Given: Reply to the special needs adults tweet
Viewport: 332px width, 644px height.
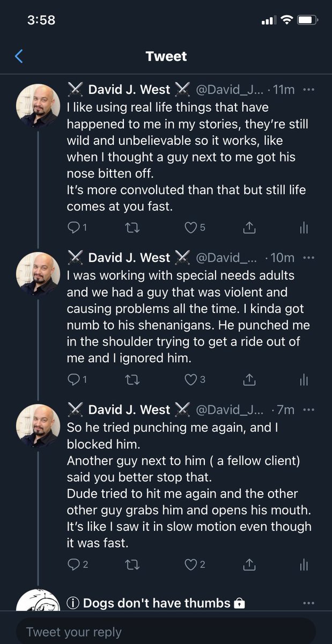Looking at the screenshot, I should pyautogui.click(x=73, y=380).
